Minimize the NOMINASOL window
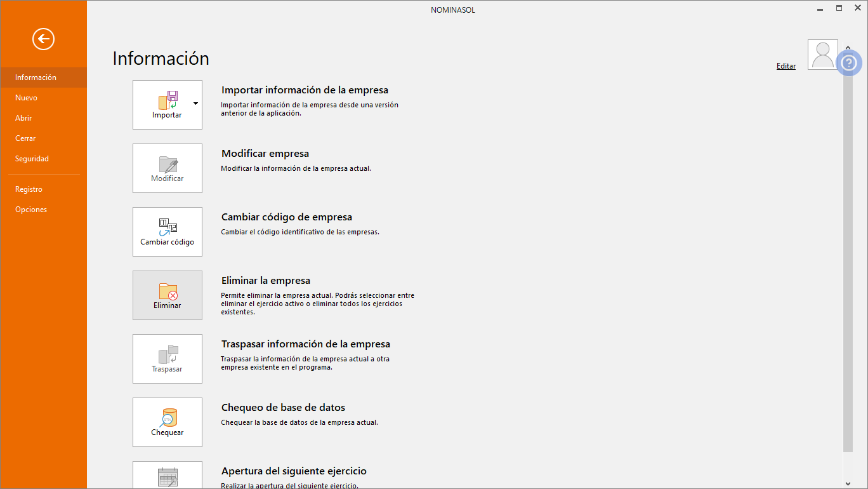The image size is (868, 489). 820,9
